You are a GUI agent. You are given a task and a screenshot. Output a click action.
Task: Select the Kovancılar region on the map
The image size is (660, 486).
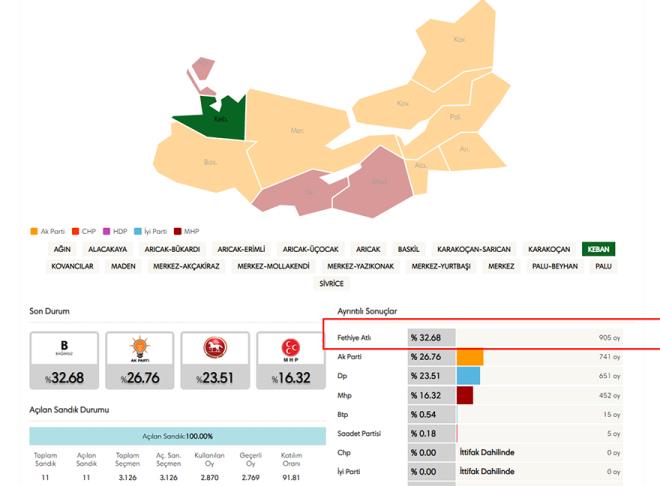(402, 103)
